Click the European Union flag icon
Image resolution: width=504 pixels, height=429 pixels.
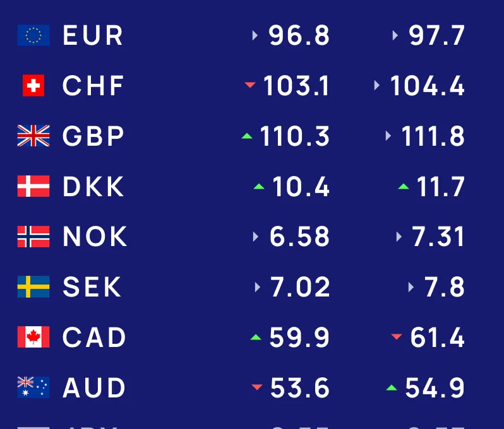33,35
